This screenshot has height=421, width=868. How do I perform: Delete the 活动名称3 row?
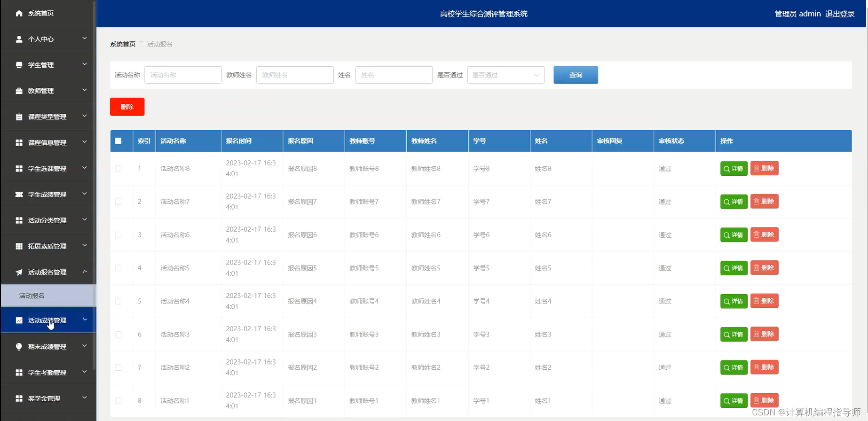click(x=764, y=334)
